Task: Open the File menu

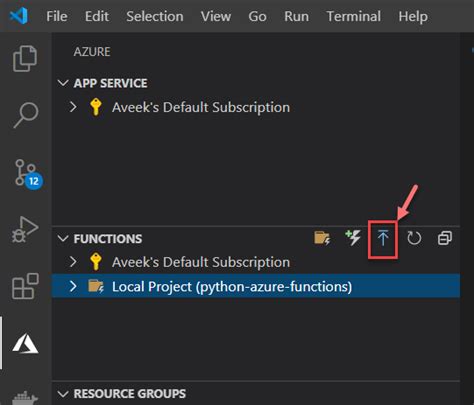Action: (57, 16)
